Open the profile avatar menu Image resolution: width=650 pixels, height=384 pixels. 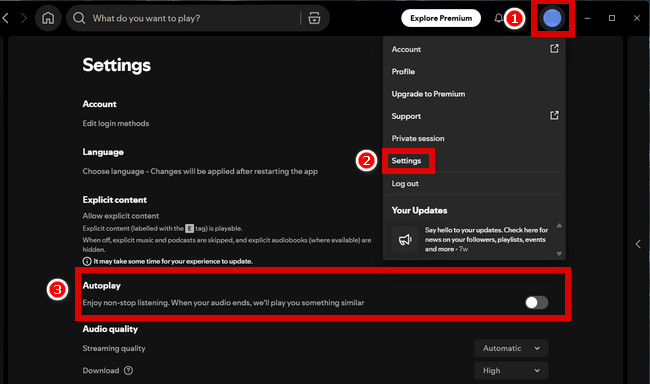coord(552,18)
